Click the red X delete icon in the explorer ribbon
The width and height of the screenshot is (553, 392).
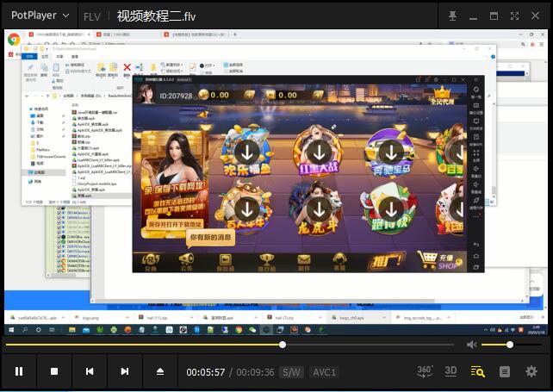point(127,67)
